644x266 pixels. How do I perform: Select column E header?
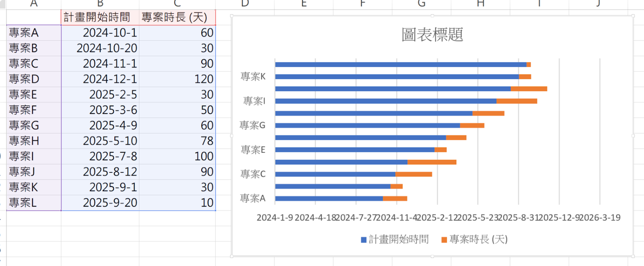(304, 4)
